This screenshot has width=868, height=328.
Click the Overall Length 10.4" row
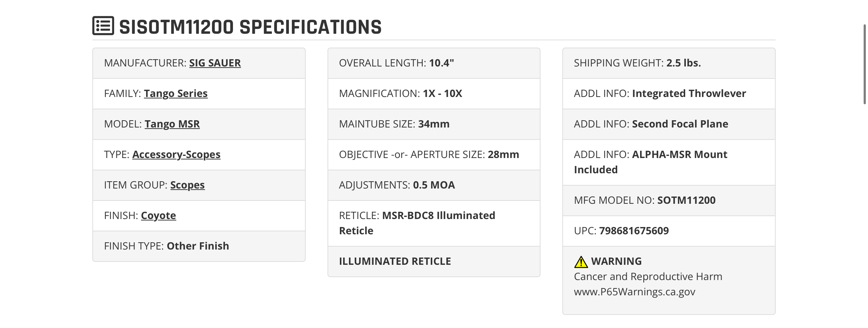(x=434, y=63)
